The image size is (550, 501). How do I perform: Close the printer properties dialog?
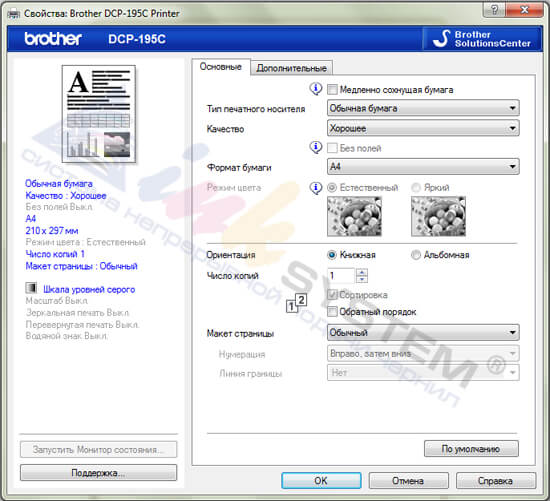coord(524,9)
